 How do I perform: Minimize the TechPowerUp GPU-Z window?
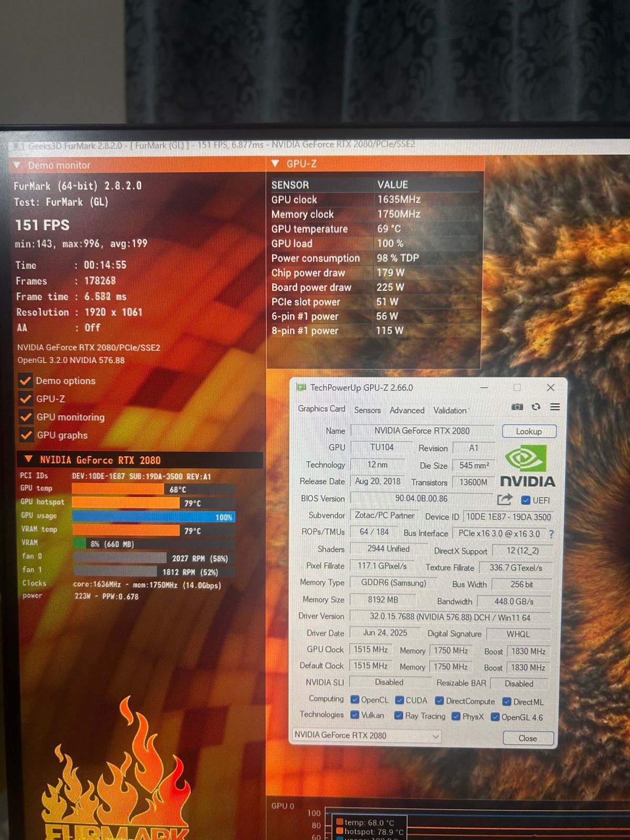(484, 387)
